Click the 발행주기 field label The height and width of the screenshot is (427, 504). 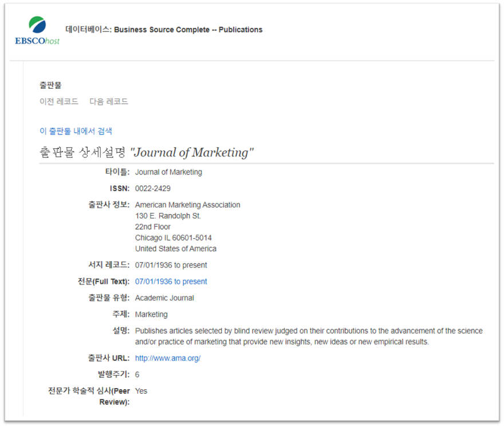point(113,374)
